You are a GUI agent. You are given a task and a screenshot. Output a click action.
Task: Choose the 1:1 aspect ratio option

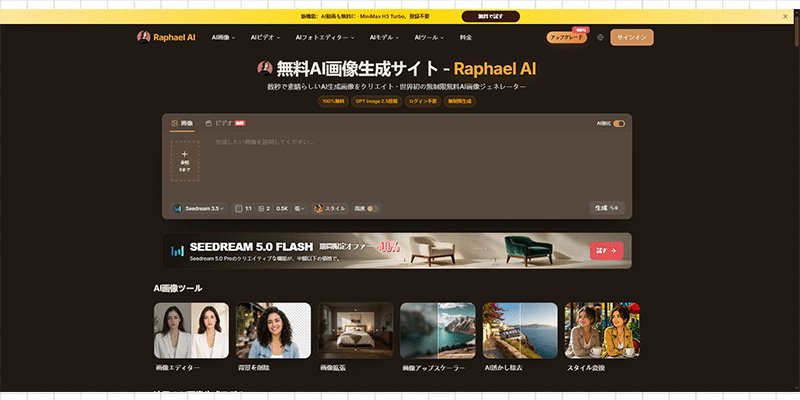pos(243,208)
